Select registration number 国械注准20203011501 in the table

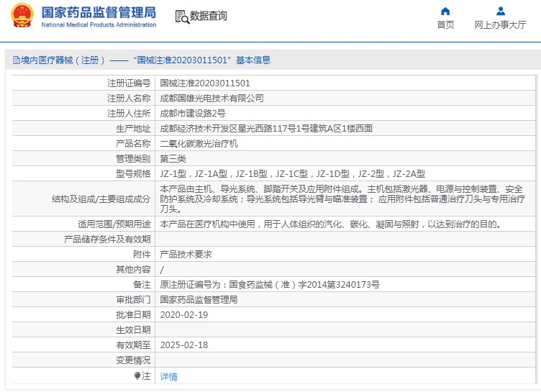[x=205, y=83]
